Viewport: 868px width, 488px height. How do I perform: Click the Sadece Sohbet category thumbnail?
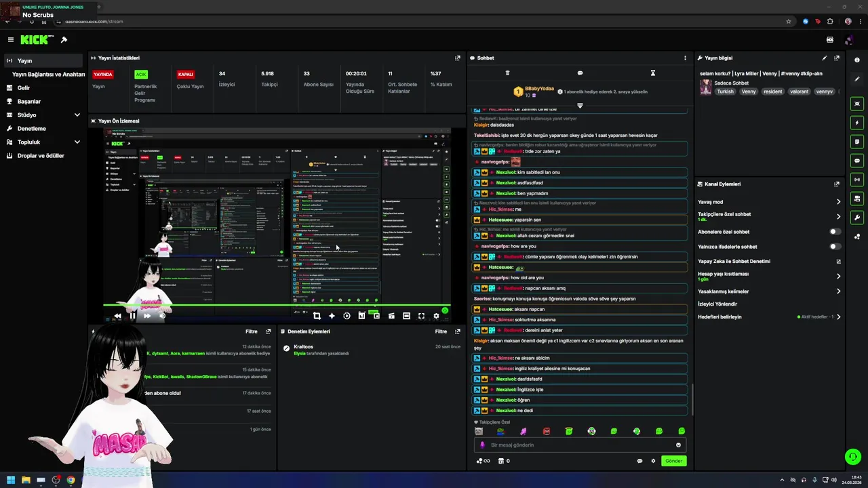click(706, 87)
